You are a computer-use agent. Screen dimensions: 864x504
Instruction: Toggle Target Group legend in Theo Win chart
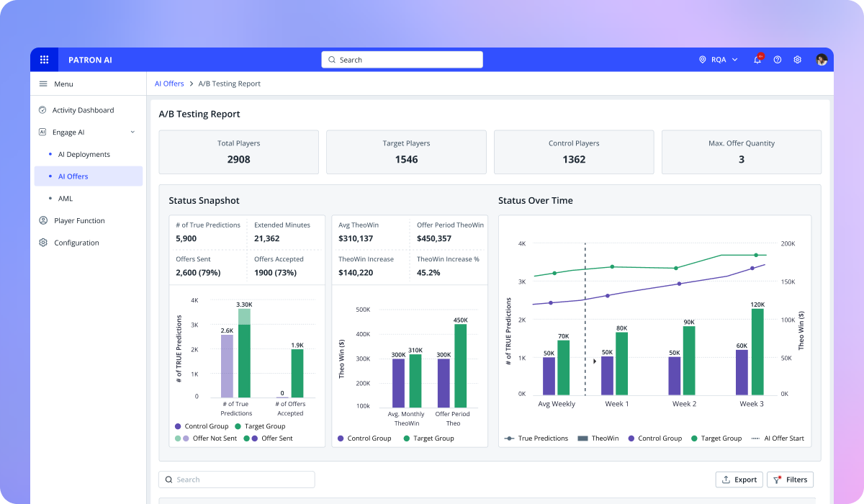(428, 438)
